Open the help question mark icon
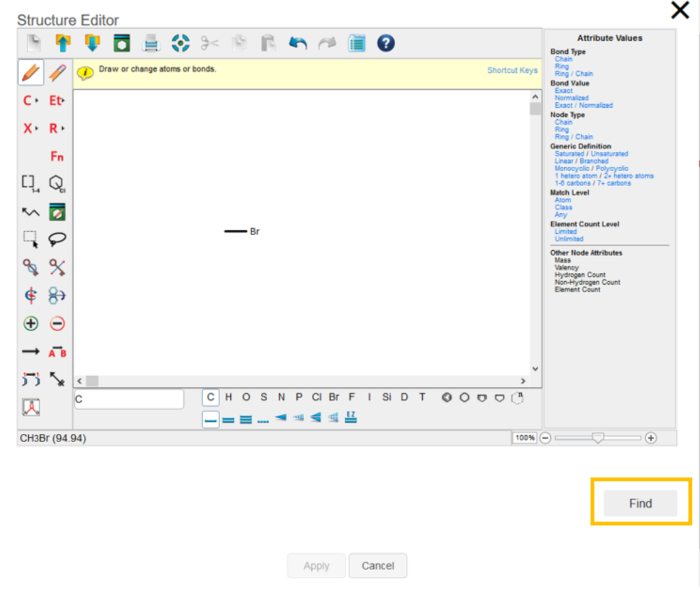The width and height of the screenshot is (700, 590). [386, 43]
